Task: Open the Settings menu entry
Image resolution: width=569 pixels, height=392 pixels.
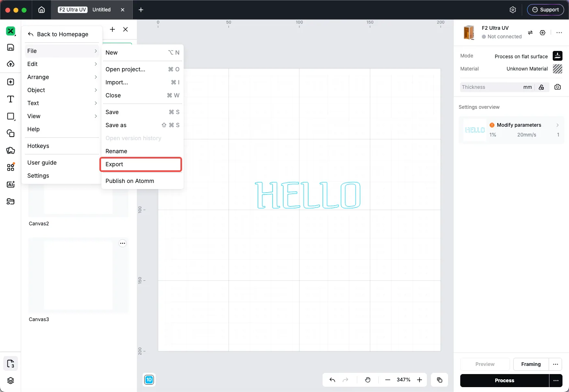Action: click(x=62, y=176)
